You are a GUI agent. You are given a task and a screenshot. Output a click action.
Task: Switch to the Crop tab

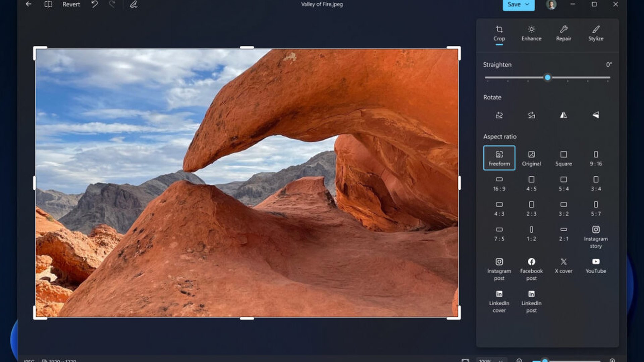coord(499,34)
